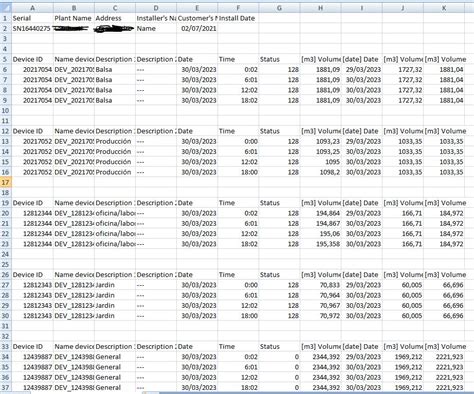Select row 1 header
Viewport: 474px width, 394px height.
pyautogui.click(x=6, y=18)
